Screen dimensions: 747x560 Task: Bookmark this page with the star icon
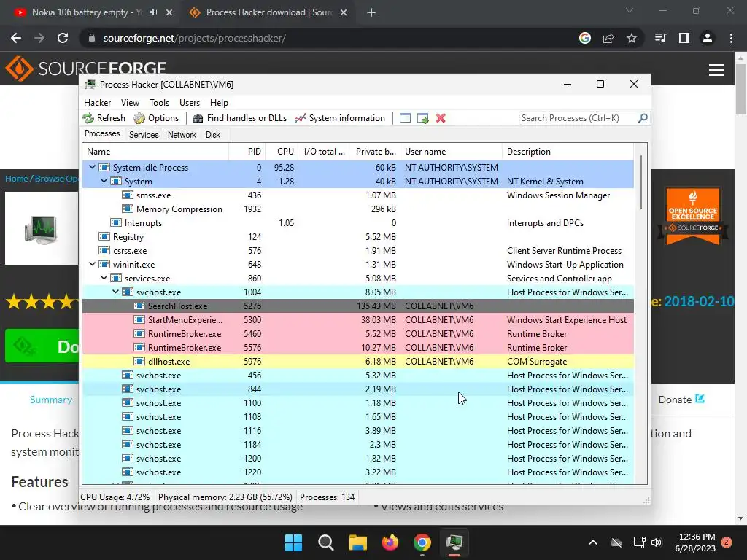[x=632, y=38]
